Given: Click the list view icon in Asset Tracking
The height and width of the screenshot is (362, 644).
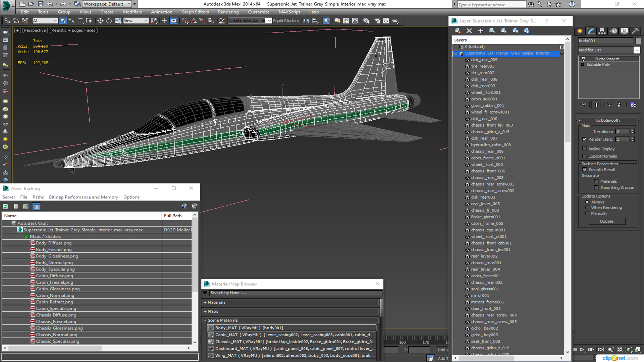Looking at the screenshot, I should coord(15,206).
